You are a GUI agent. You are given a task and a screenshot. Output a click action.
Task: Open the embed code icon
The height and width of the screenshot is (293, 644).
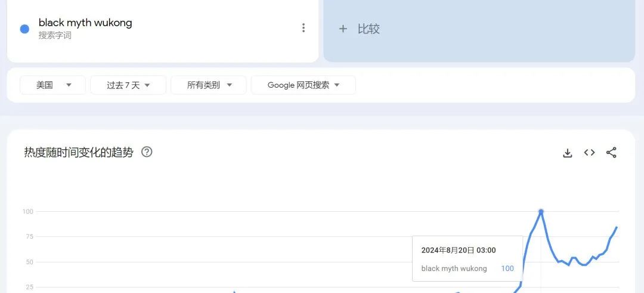tap(589, 153)
